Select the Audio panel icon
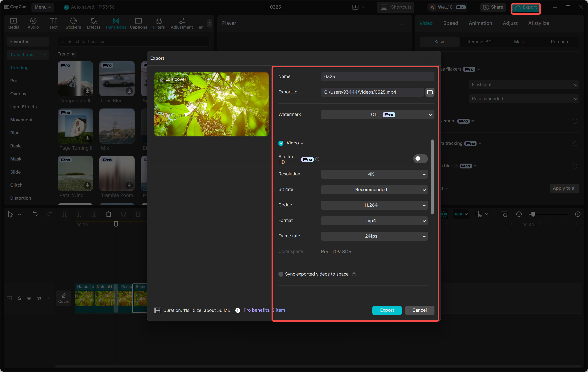The width and height of the screenshot is (588, 372). coord(33,23)
